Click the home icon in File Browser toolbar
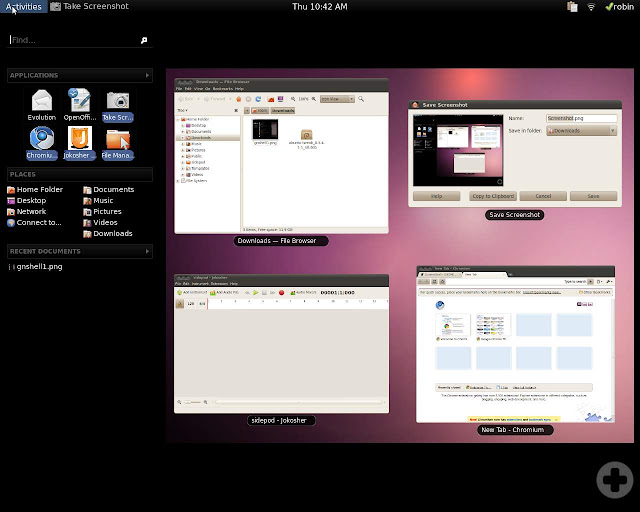This screenshot has width=640, height=512. click(239, 99)
